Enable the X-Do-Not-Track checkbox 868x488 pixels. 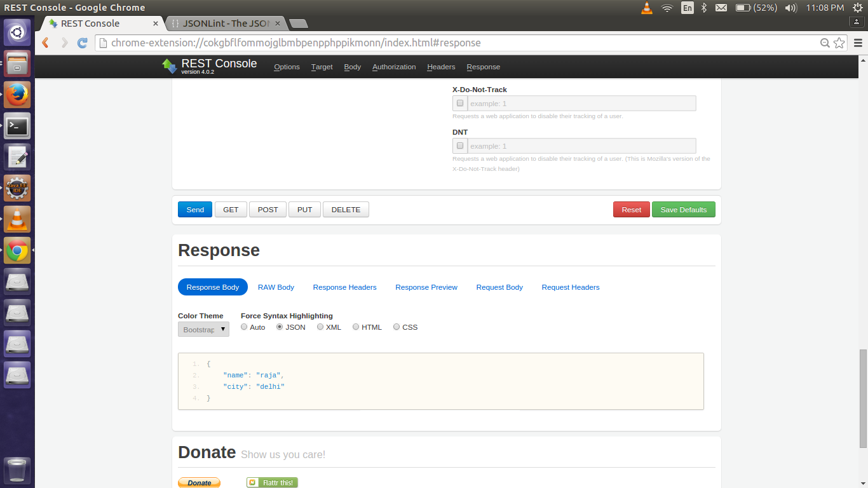459,103
